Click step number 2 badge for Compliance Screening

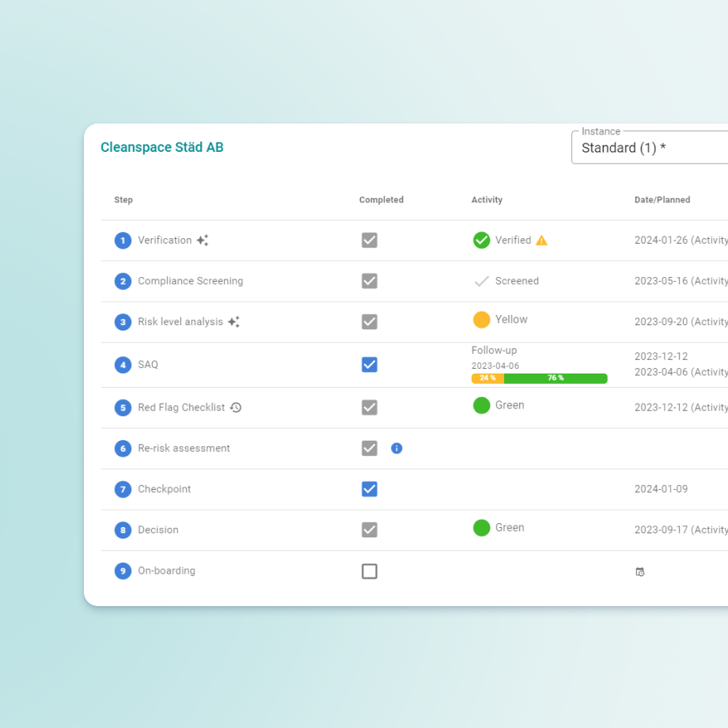(123, 282)
